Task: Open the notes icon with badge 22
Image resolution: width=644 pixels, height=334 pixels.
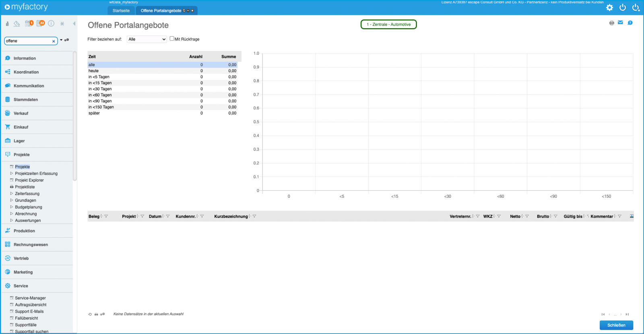Action: click(x=40, y=23)
